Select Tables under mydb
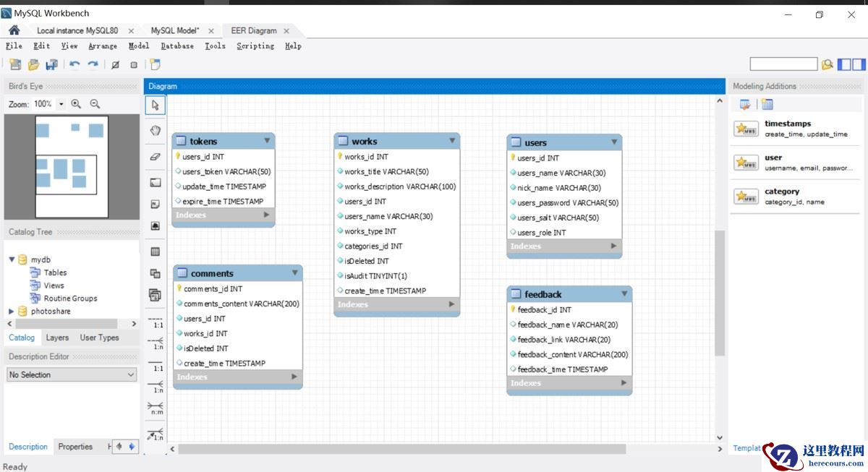 pyautogui.click(x=55, y=273)
